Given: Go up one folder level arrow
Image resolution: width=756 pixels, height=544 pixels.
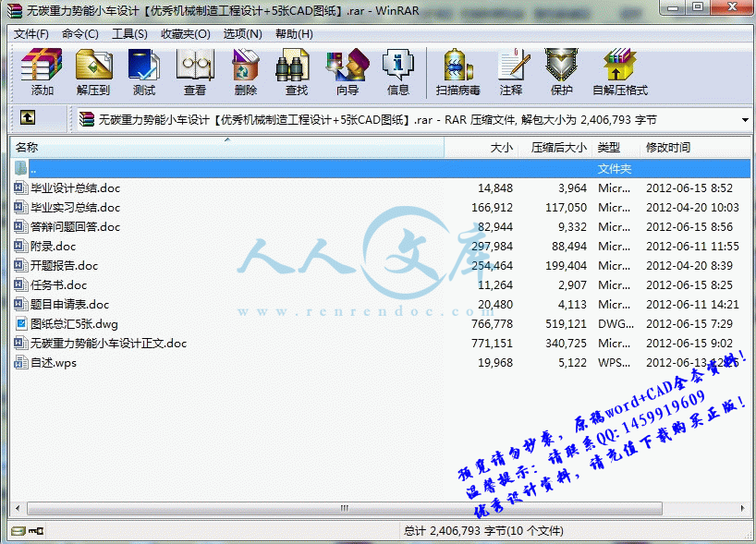Looking at the screenshot, I should [x=28, y=117].
